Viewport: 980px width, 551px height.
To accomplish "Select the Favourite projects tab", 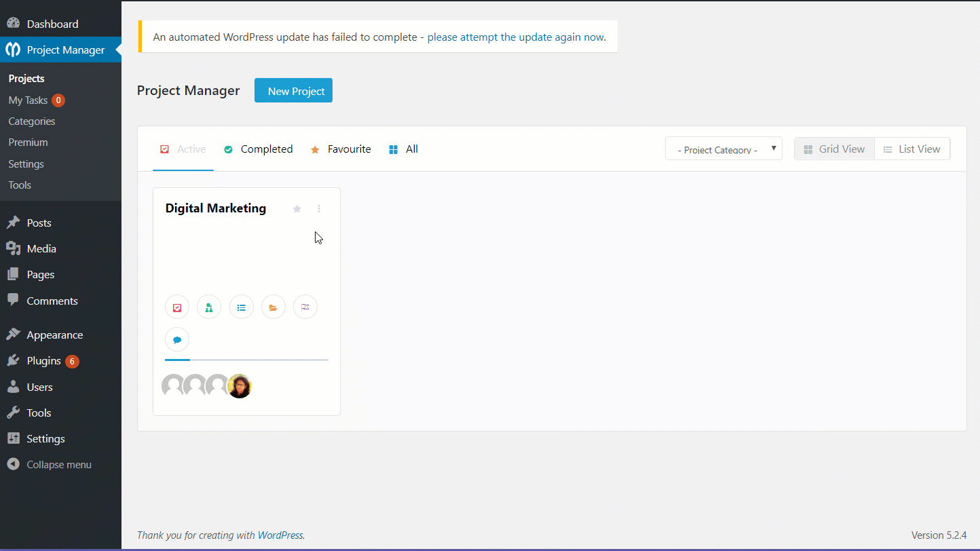I will (x=341, y=149).
